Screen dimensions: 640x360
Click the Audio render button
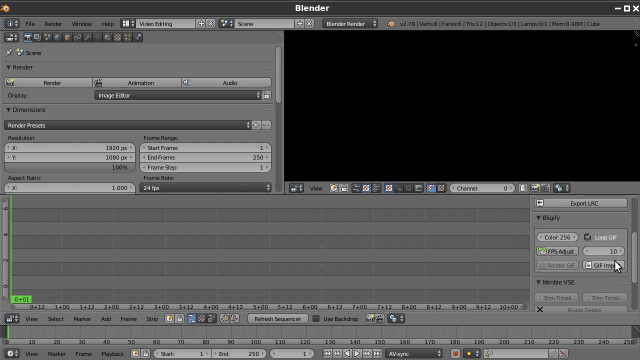coord(227,82)
